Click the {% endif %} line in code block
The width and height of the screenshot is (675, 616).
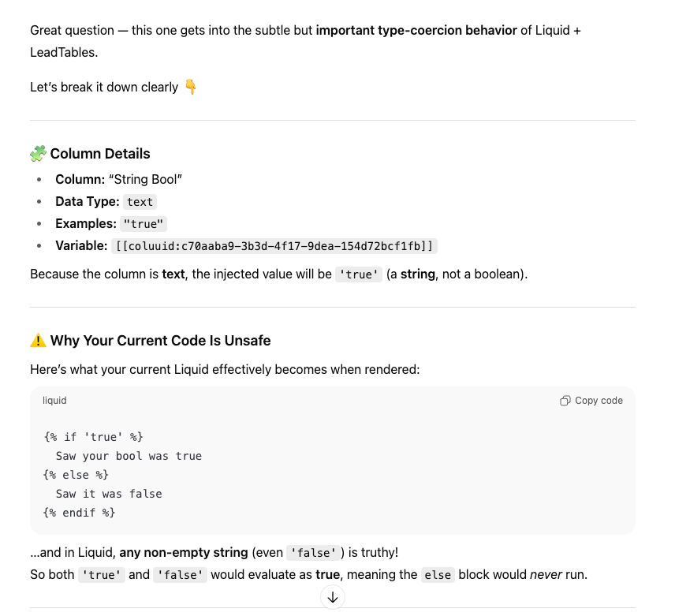[79, 513]
